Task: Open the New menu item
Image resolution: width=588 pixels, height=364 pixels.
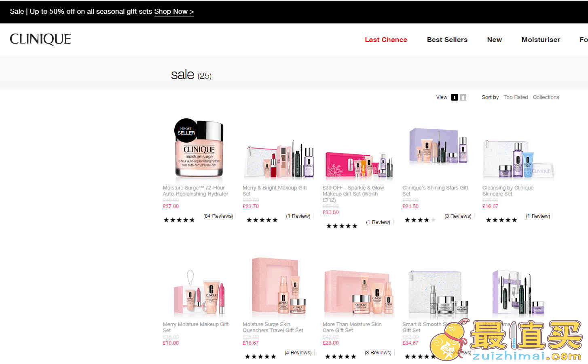Action: tap(495, 40)
